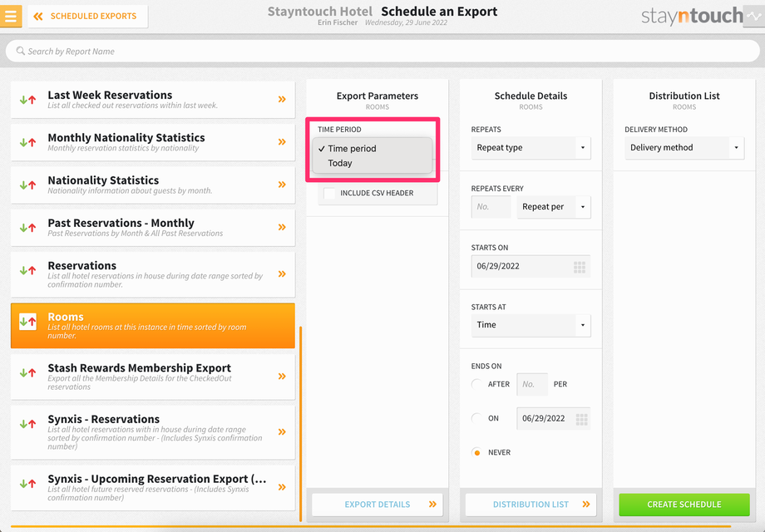Open Starts On calendar grid icon

(x=579, y=267)
